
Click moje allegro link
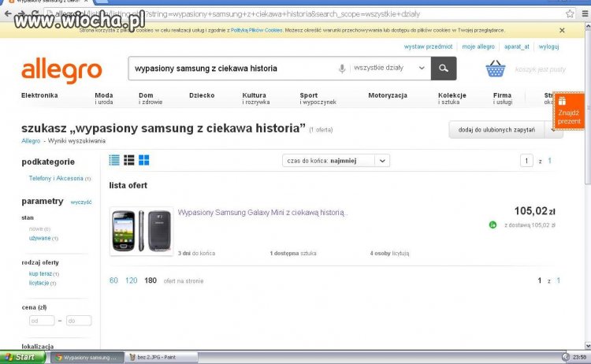point(478,46)
